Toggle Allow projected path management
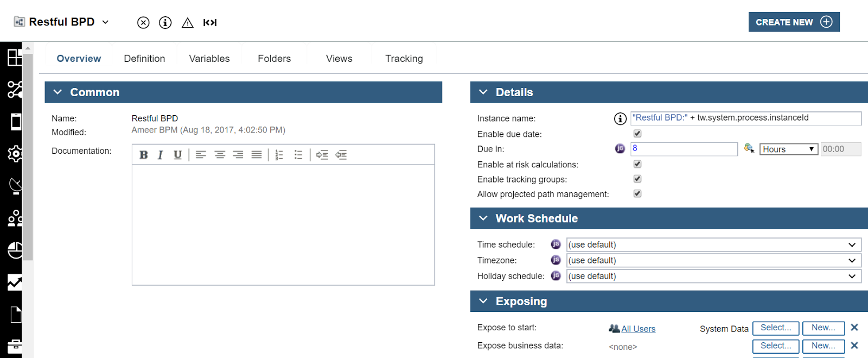 637,193
